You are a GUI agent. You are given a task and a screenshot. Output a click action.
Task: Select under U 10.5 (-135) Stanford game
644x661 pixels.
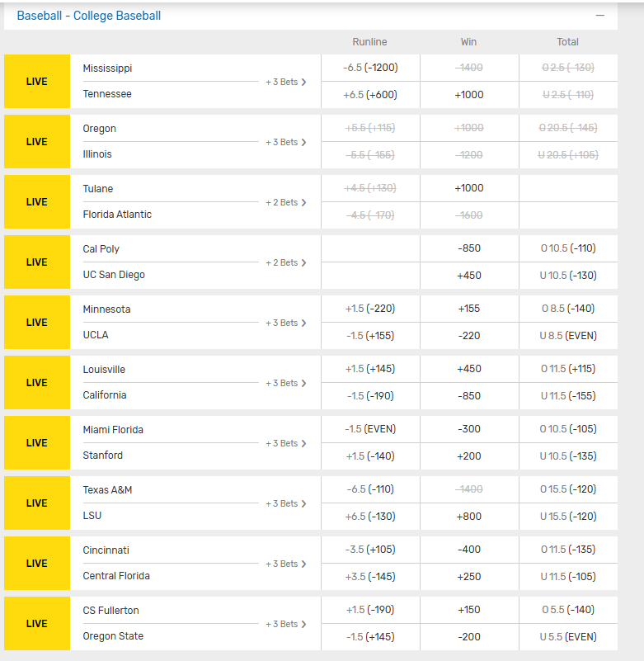coord(568,456)
